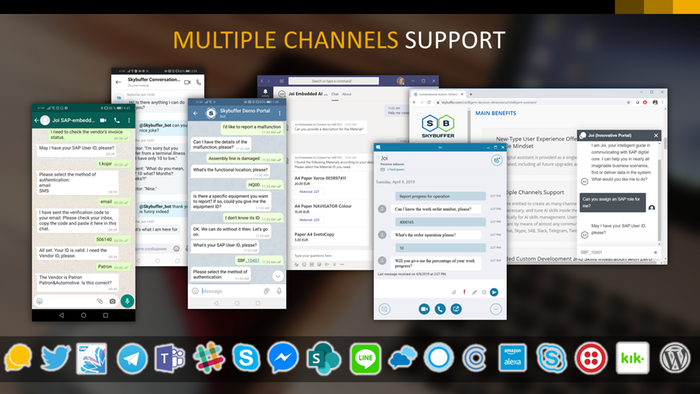Click the Twitter bird icon
Image resolution: width=700 pixels, height=394 pixels.
point(55,358)
